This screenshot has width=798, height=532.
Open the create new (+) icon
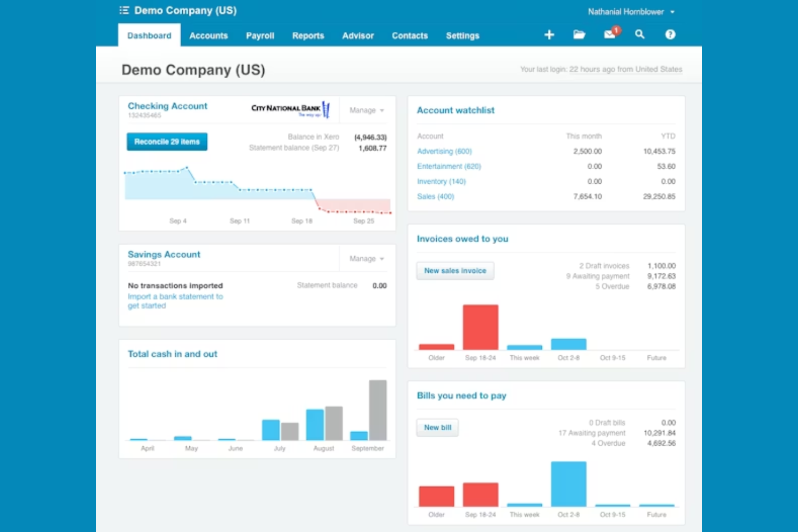549,34
